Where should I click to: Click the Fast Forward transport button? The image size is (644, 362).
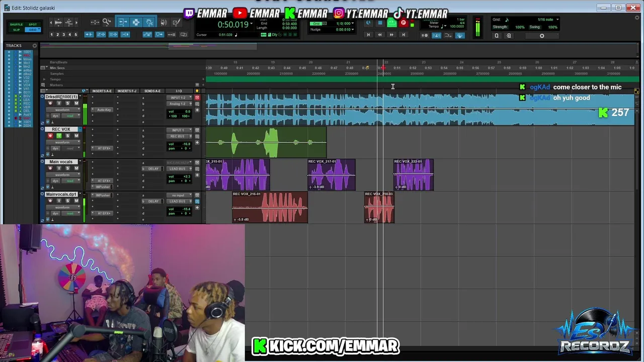[391, 35]
